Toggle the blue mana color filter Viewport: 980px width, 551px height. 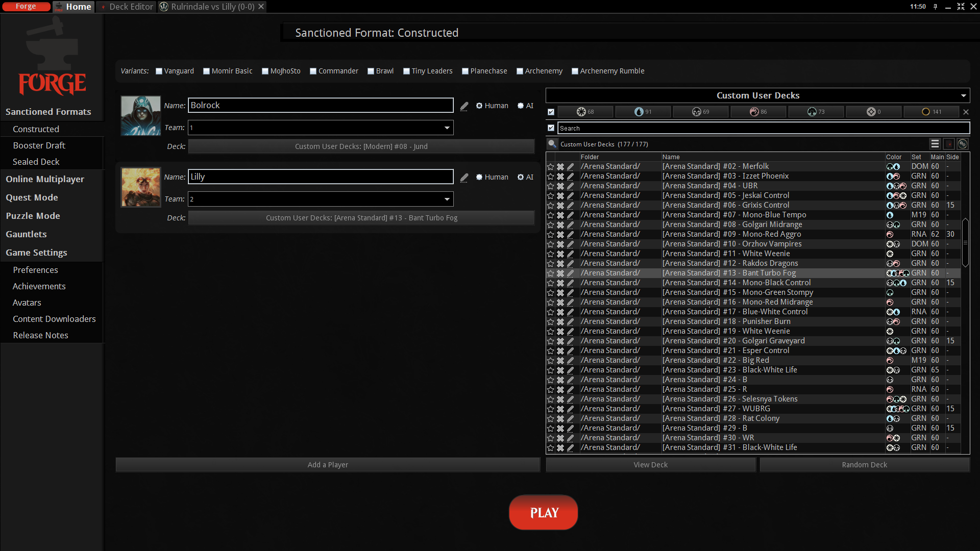coord(643,112)
